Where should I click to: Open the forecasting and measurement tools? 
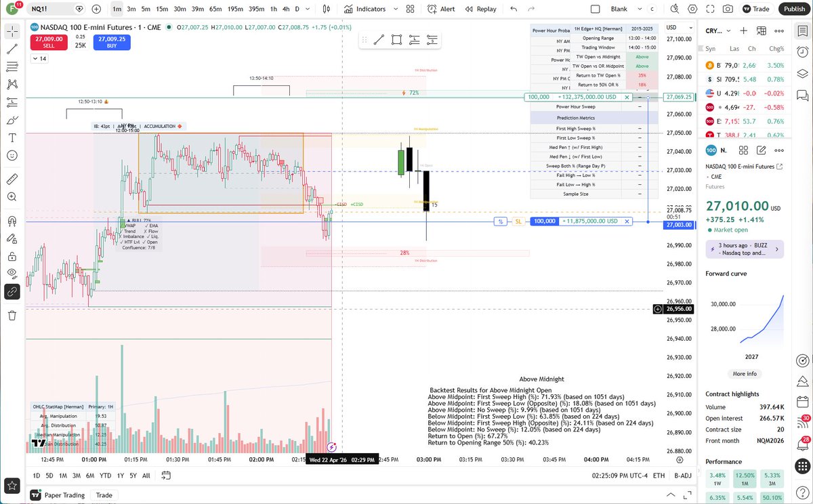tap(12, 102)
